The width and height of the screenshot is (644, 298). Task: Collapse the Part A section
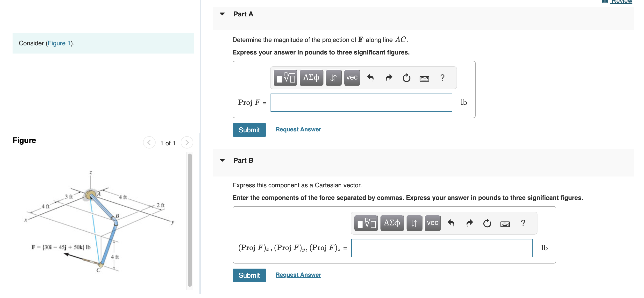click(x=222, y=14)
